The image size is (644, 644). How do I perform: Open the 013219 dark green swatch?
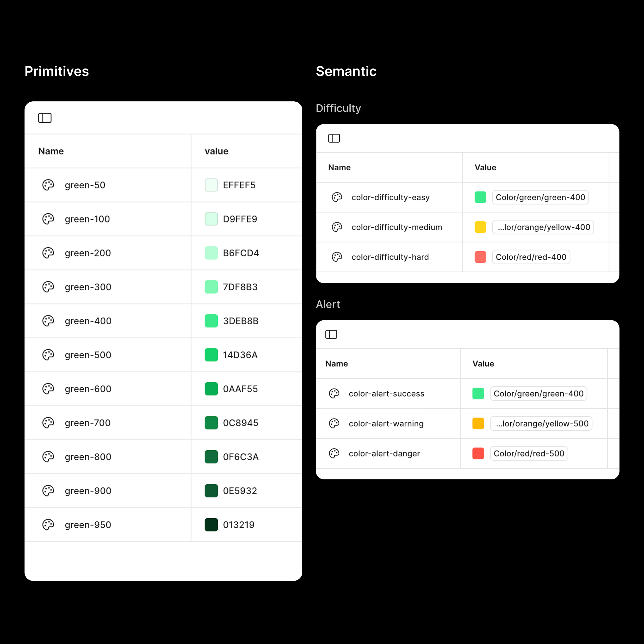click(x=211, y=525)
